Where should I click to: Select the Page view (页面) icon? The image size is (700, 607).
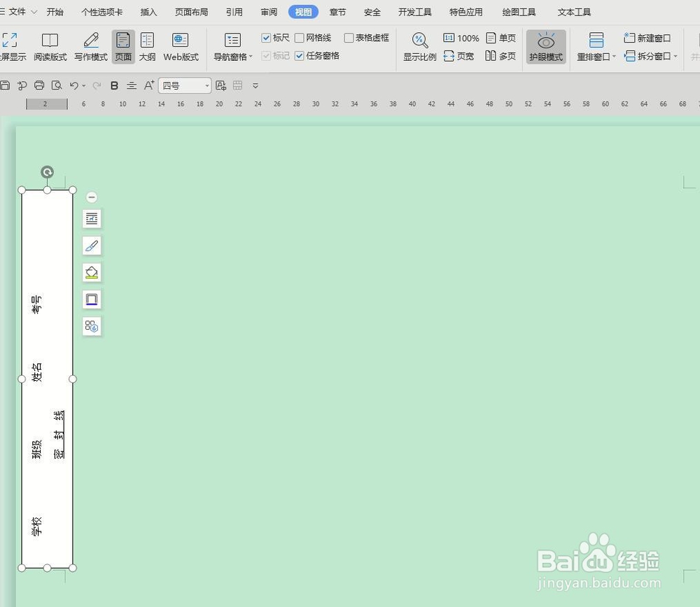(x=123, y=47)
